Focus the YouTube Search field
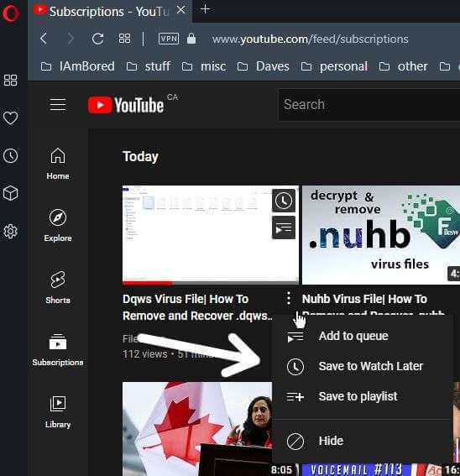Image resolution: width=460 pixels, height=476 pixels. [x=369, y=105]
